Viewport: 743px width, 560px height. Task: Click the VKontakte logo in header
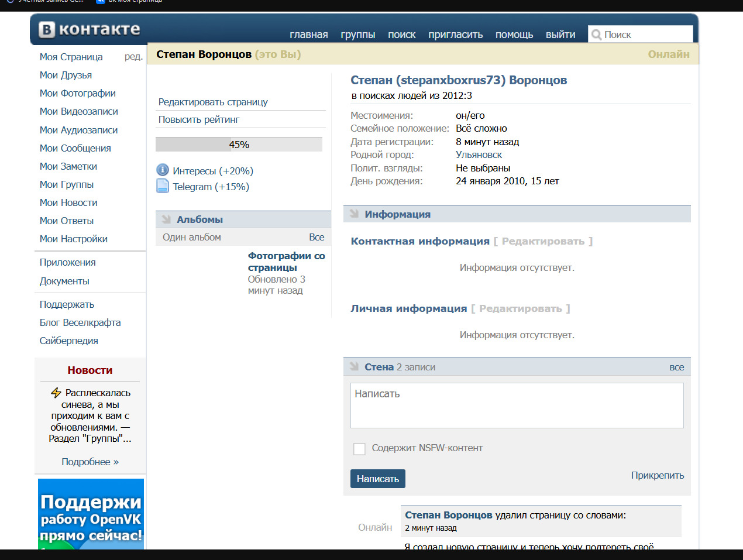90,29
